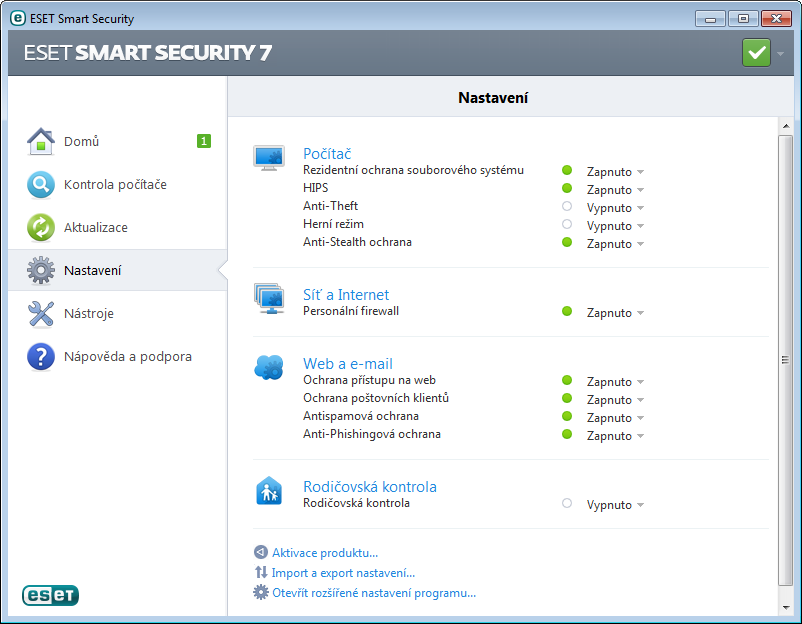Image resolution: width=802 pixels, height=624 pixels.
Task: Toggle Ochrana poštovních klientů status indicator
Action: pos(567,398)
